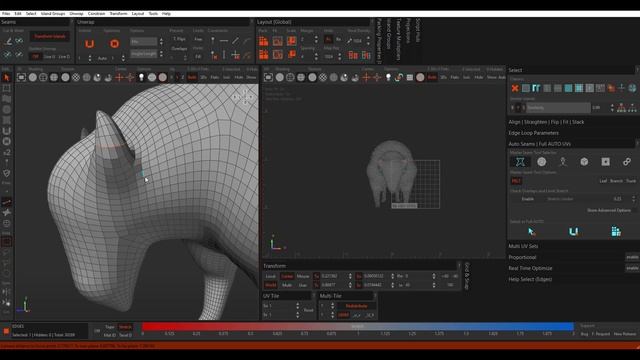Toggle the Stretch map type button
This screenshot has height=360, width=640.
(x=125, y=327)
